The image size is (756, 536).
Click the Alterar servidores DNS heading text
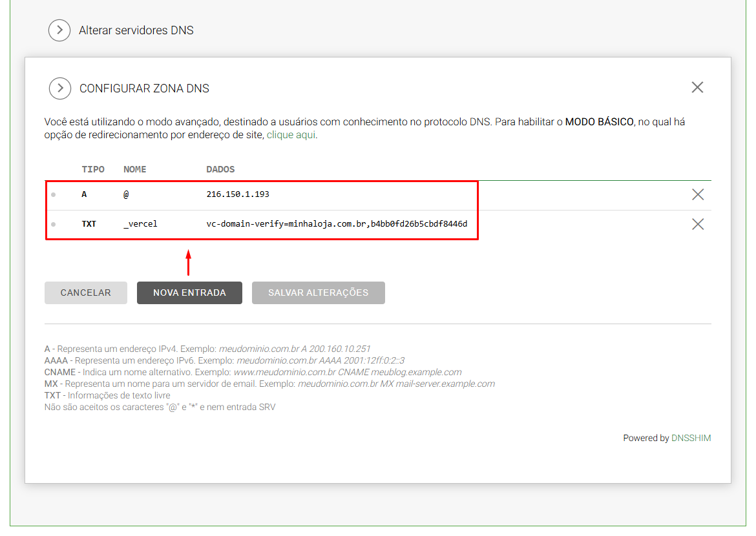point(136,30)
